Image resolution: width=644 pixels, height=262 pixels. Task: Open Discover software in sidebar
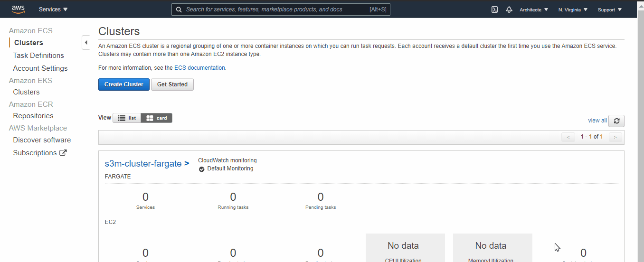pyautogui.click(x=42, y=140)
